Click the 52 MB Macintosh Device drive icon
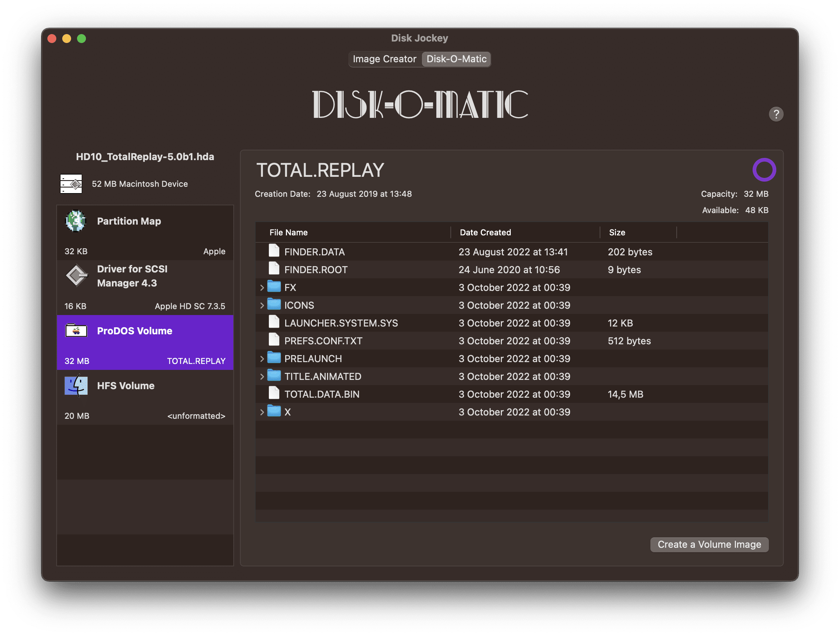 pyautogui.click(x=71, y=184)
